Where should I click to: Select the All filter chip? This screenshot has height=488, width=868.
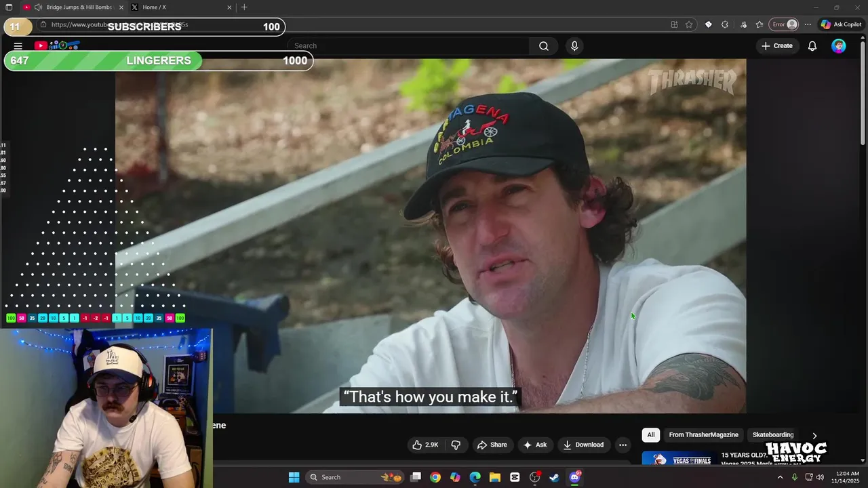pos(651,435)
